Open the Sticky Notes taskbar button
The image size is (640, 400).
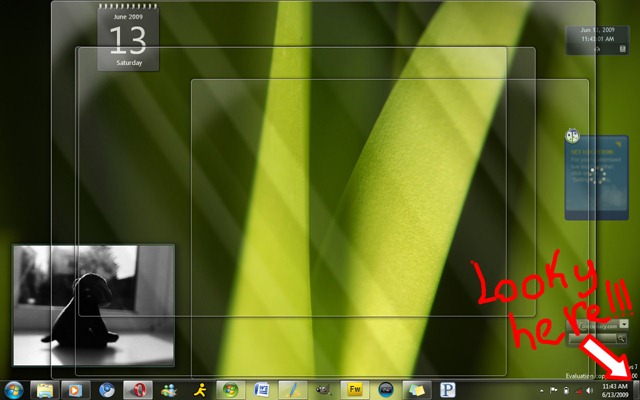[x=417, y=390]
